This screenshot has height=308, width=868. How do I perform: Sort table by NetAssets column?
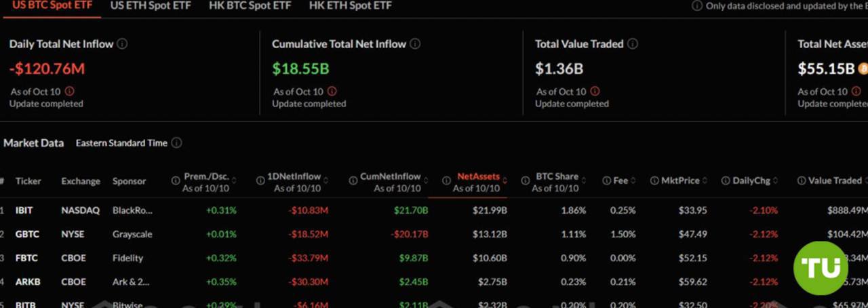pyautogui.click(x=505, y=180)
